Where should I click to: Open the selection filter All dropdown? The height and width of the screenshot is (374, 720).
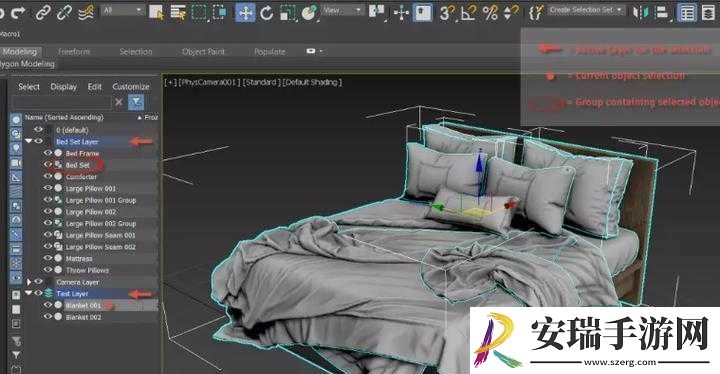[122, 10]
